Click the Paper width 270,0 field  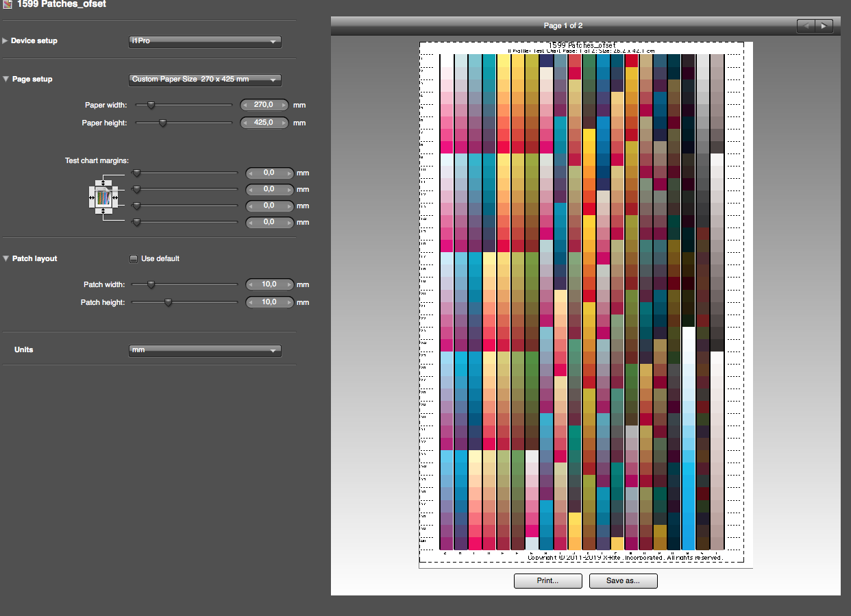point(266,105)
